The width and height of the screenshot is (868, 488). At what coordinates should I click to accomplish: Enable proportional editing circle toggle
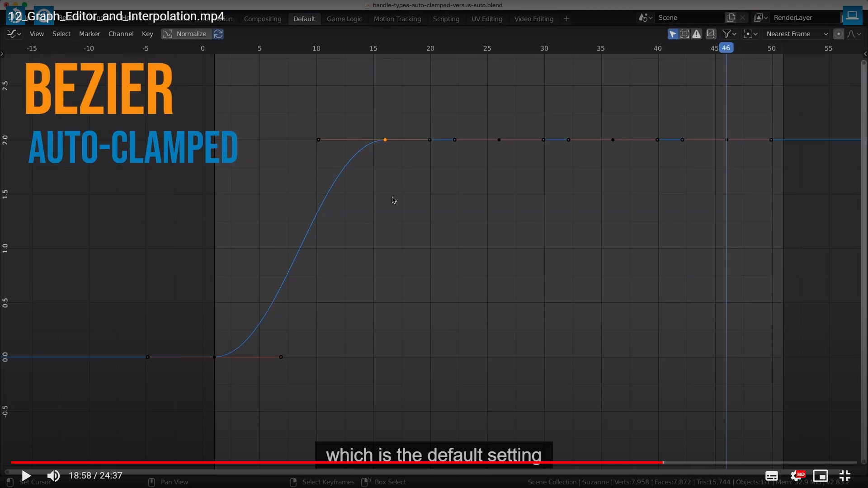coord(838,34)
